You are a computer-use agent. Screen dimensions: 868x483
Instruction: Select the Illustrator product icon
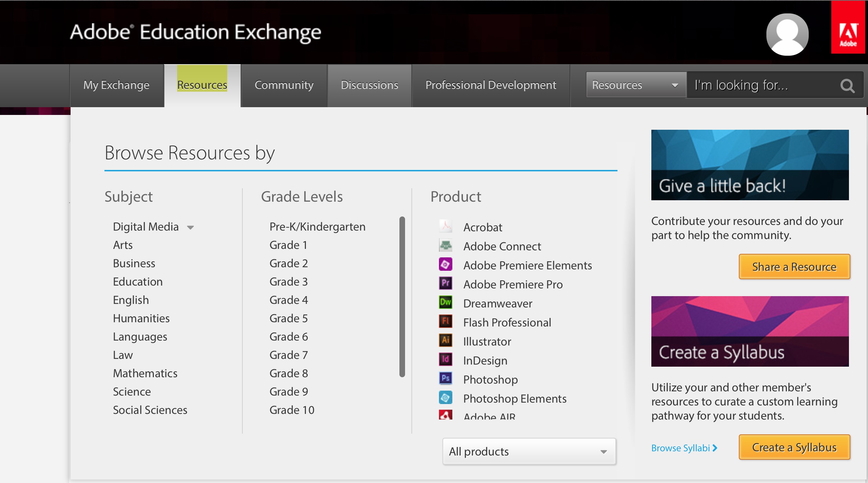click(x=445, y=341)
